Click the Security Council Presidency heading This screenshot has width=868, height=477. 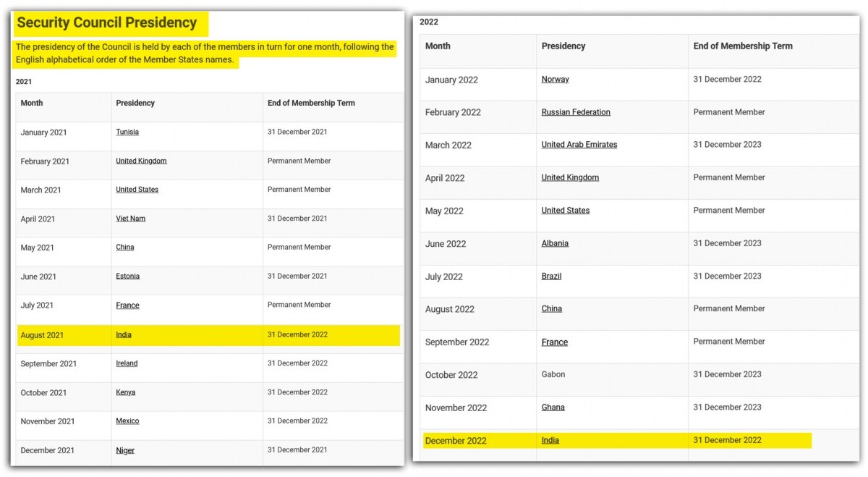click(x=107, y=23)
